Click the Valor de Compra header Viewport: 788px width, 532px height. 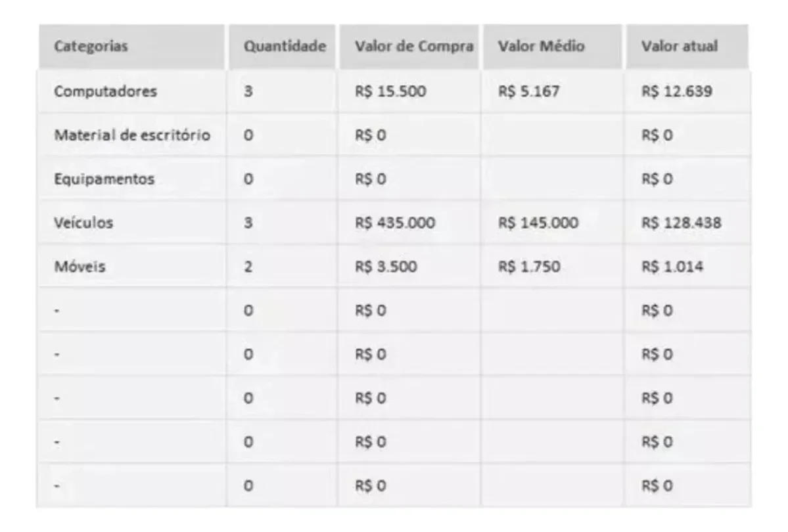pyautogui.click(x=409, y=46)
